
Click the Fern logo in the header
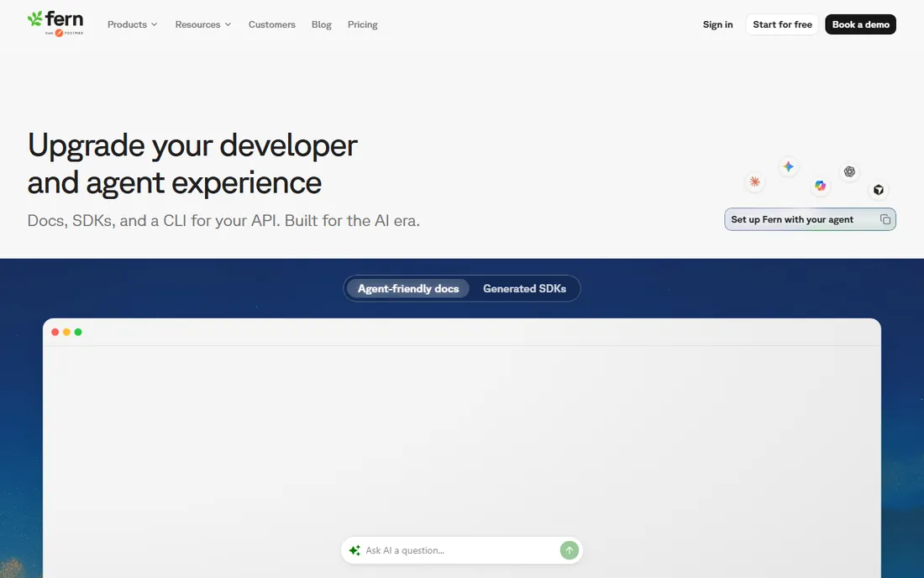[x=55, y=24]
